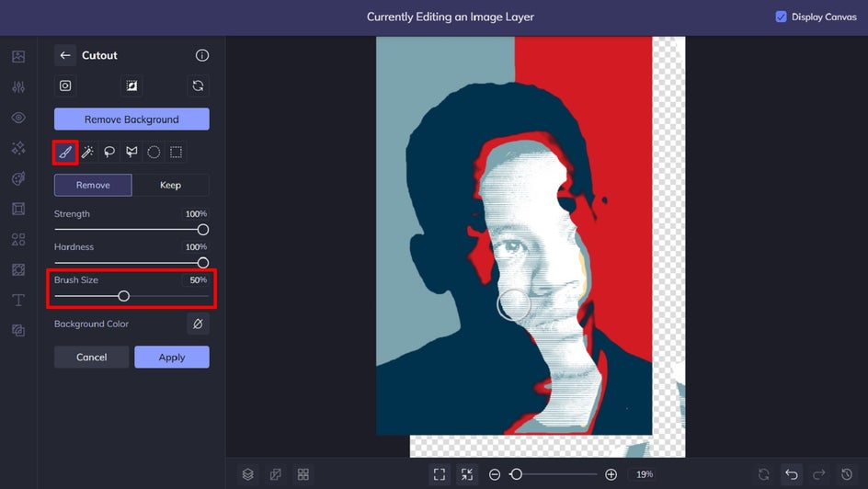Image resolution: width=868 pixels, height=489 pixels.
Task: Open the Frames sidebar icon
Action: 18,209
